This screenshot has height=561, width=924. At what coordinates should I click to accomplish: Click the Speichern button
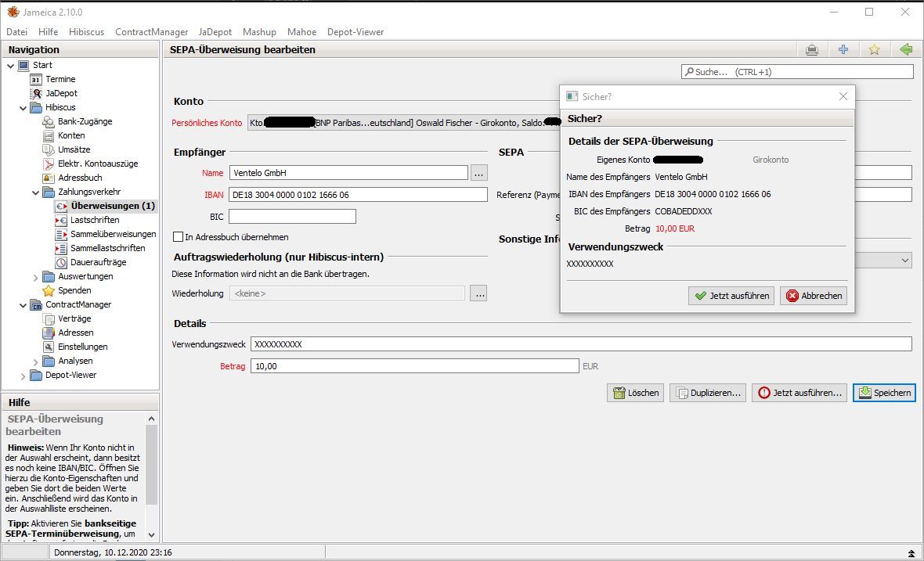[x=884, y=393]
